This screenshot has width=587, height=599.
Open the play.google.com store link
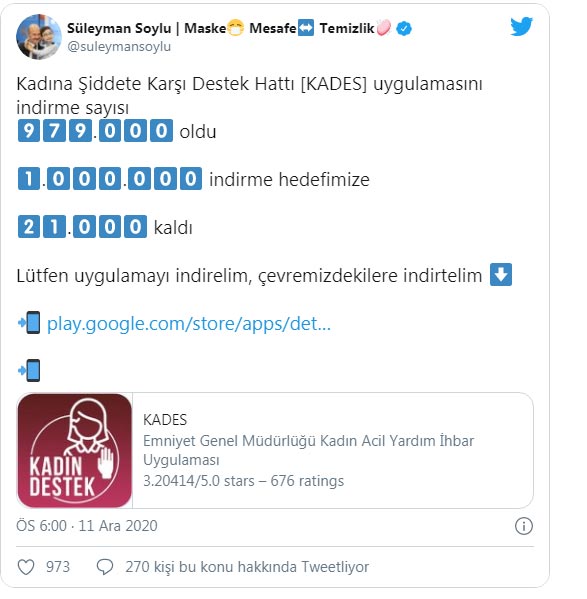click(189, 324)
